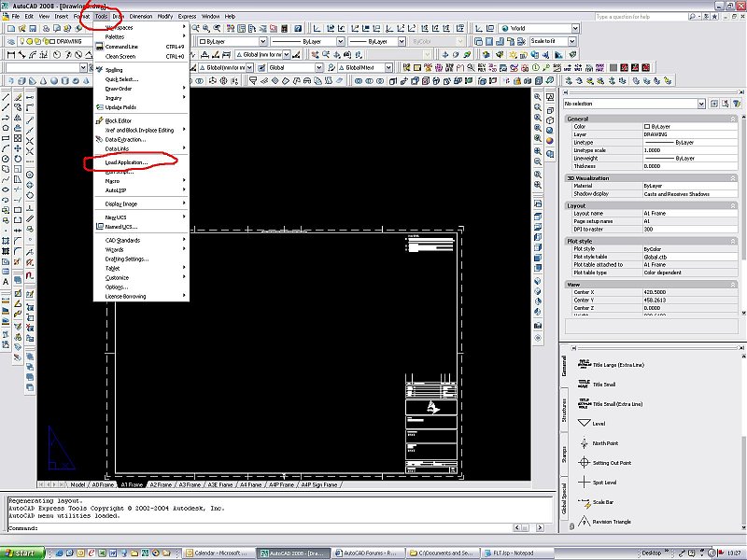Toggle Command Line in Tools menu
The image size is (747, 560).
pyautogui.click(x=141, y=47)
